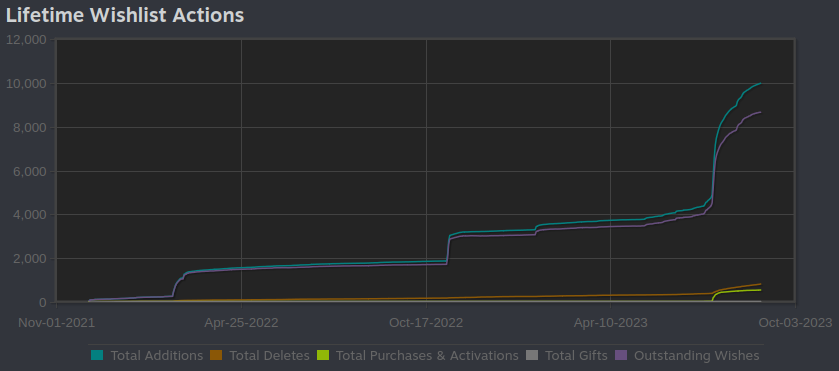Toggle the Total Purchases & Activations label
This screenshot has width=839, height=371.
click(427, 355)
